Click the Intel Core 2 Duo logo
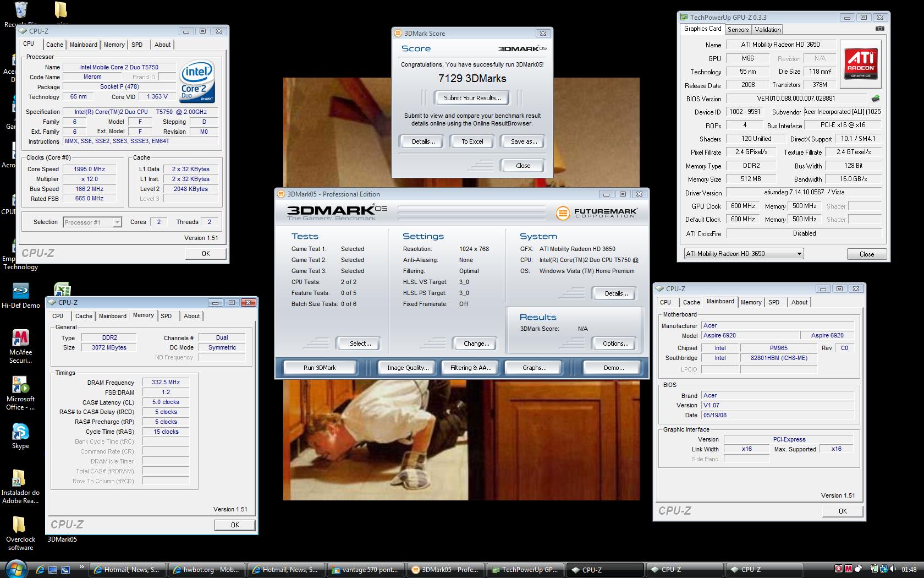The height and width of the screenshot is (578, 924). point(197,81)
